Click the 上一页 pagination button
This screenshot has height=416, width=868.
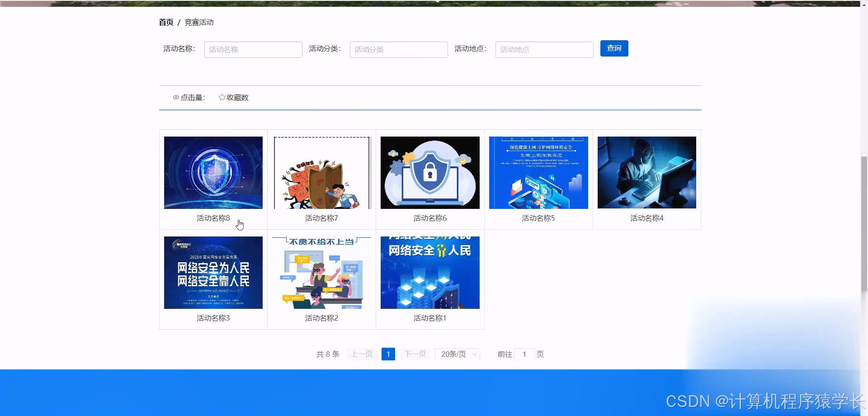point(361,354)
